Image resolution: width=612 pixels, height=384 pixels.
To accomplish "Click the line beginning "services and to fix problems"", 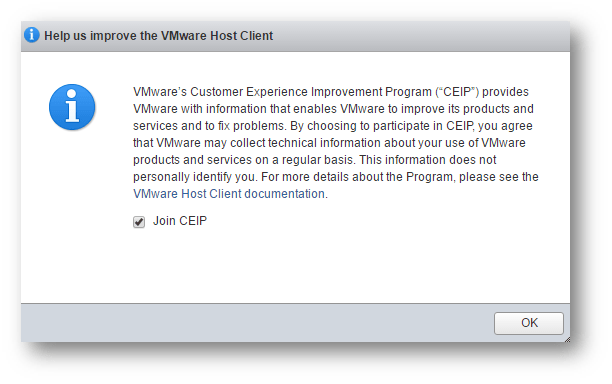I will pos(333,126).
